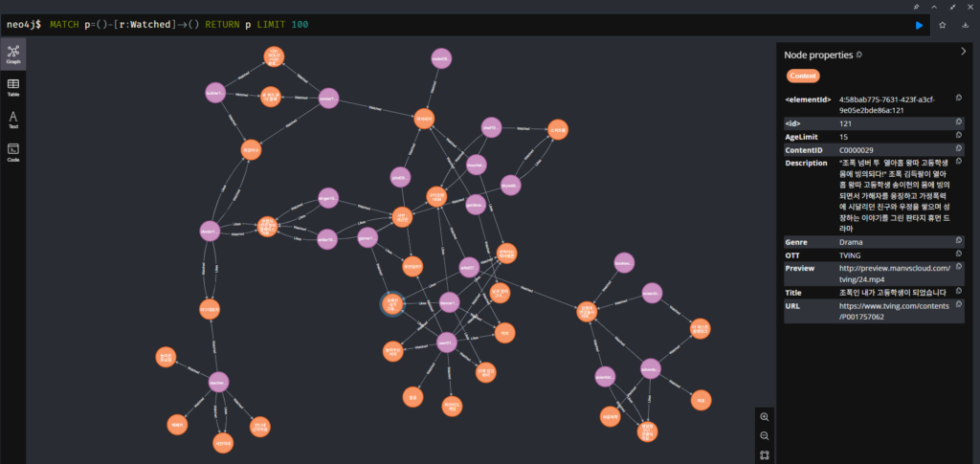The height and width of the screenshot is (464, 980).
Task: Download the query result with export icon
Action: [965, 25]
